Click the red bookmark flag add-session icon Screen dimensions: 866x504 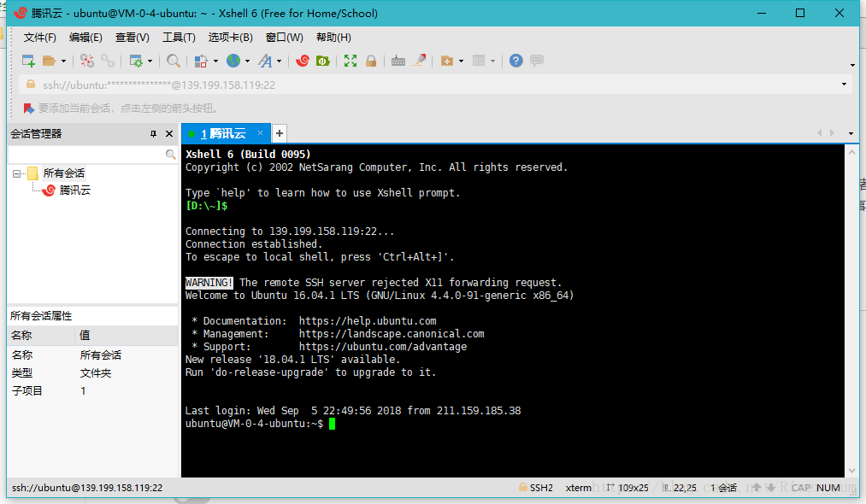pyautogui.click(x=29, y=108)
